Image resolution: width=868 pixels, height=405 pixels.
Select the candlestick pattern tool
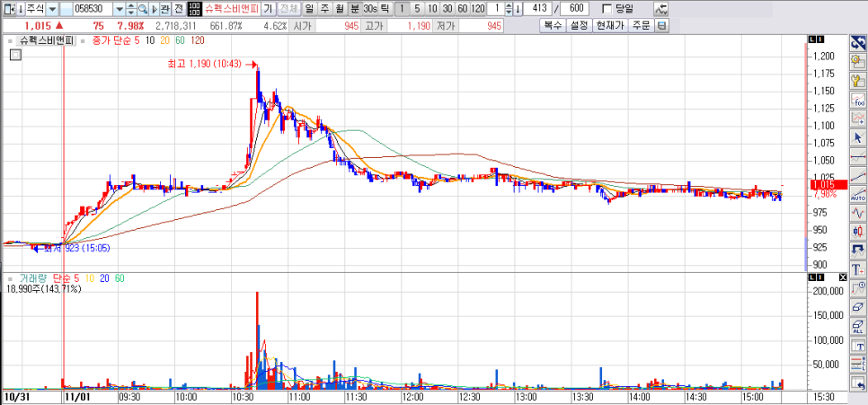point(858,232)
